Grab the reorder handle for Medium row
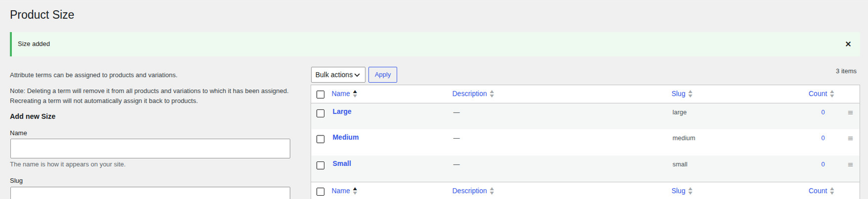868x199 pixels. click(850, 139)
